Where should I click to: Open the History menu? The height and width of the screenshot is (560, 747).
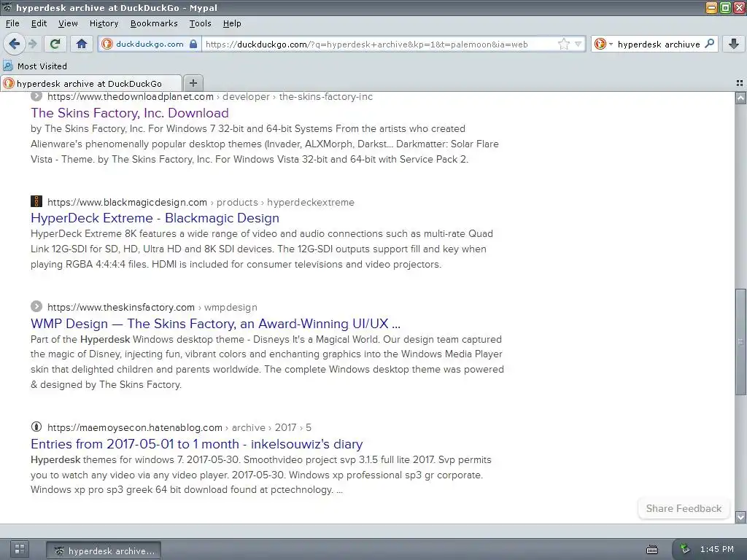104,23
